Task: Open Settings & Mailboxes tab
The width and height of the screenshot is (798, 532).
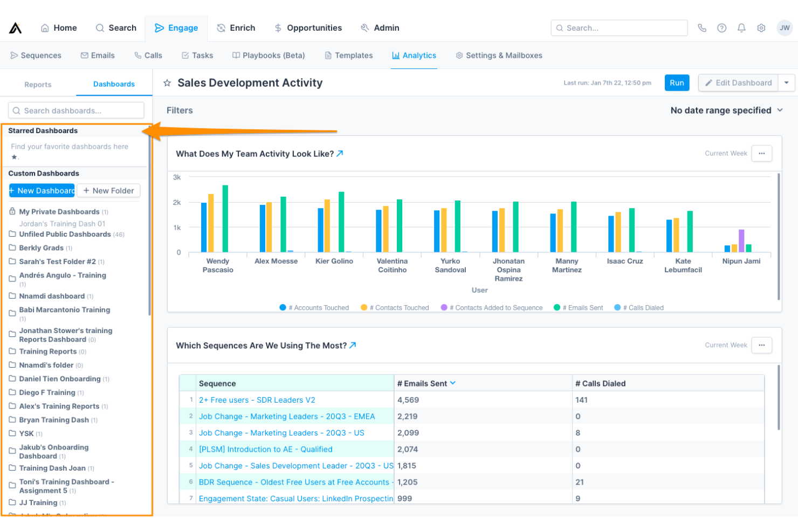Action: pyautogui.click(x=499, y=56)
